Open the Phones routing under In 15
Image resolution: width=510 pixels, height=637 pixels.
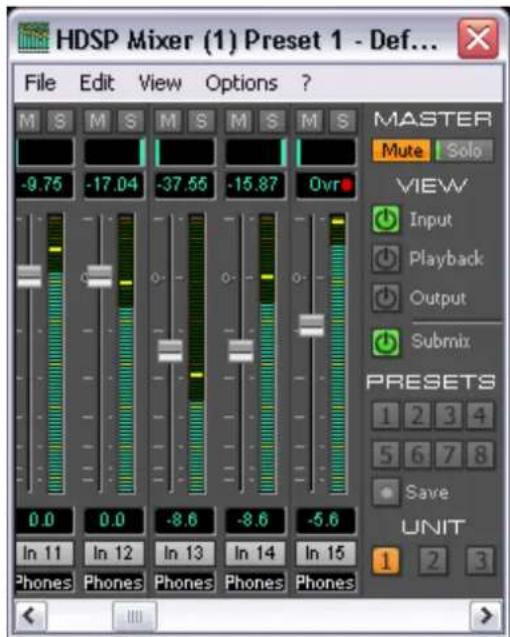coord(325,583)
